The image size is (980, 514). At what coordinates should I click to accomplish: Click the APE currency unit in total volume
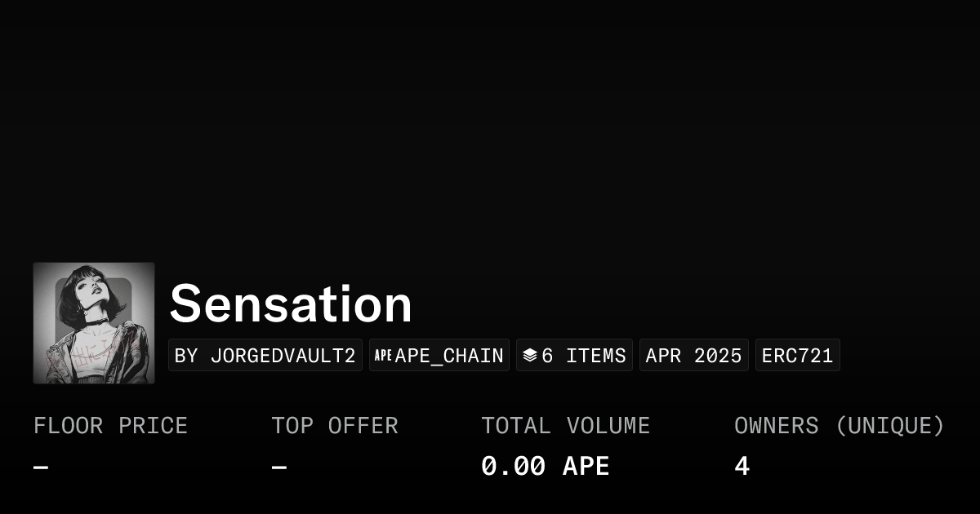586,467
